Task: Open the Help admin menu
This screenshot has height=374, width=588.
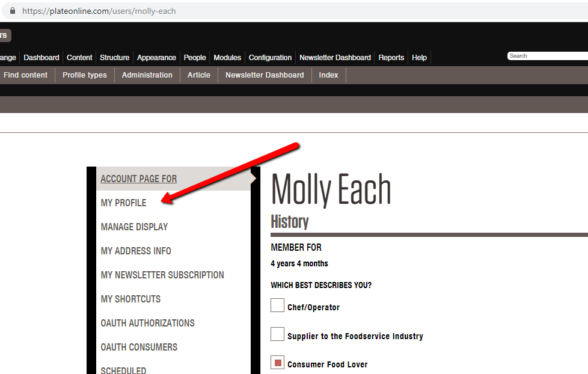Action: pos(419,58)
